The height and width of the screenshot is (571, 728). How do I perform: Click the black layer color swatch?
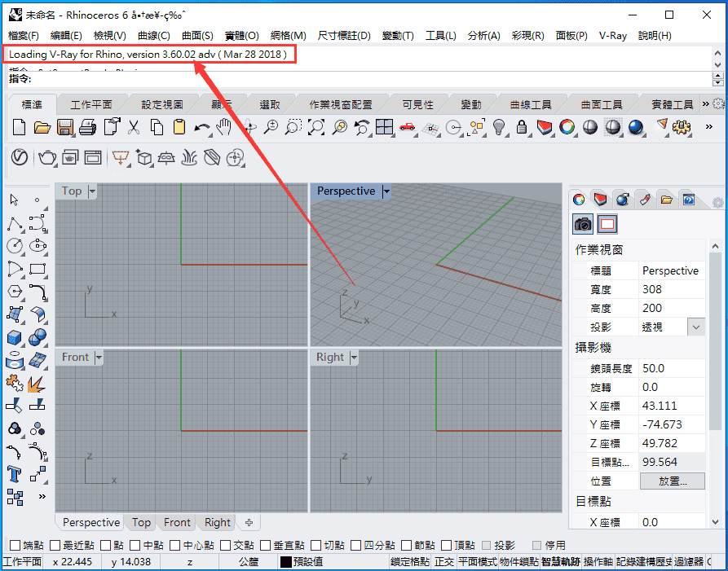(285, 560)
